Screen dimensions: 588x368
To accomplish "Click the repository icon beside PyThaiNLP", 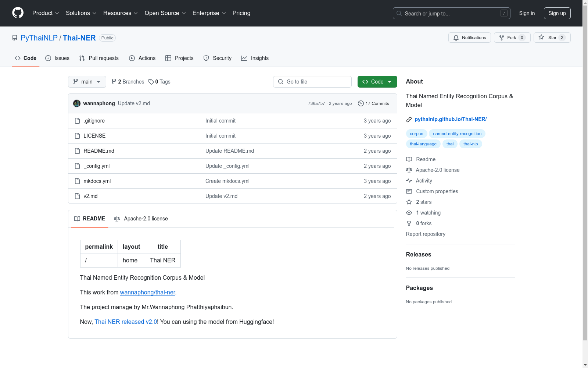I will coord(15,38).
